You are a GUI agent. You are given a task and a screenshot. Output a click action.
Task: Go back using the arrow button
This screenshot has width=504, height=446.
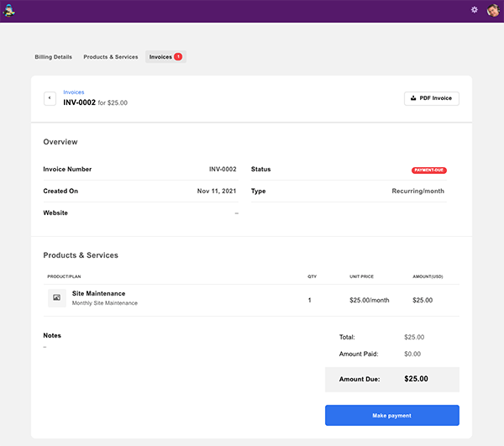click(x=50, y=98)
